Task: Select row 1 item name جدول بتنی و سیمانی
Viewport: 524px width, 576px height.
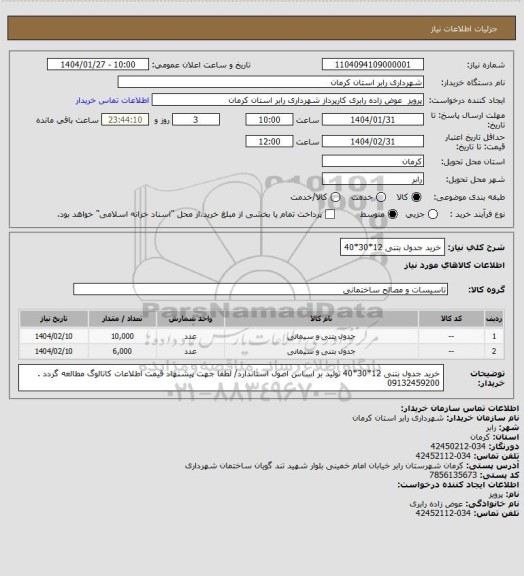Action: [x=321, y=336]
